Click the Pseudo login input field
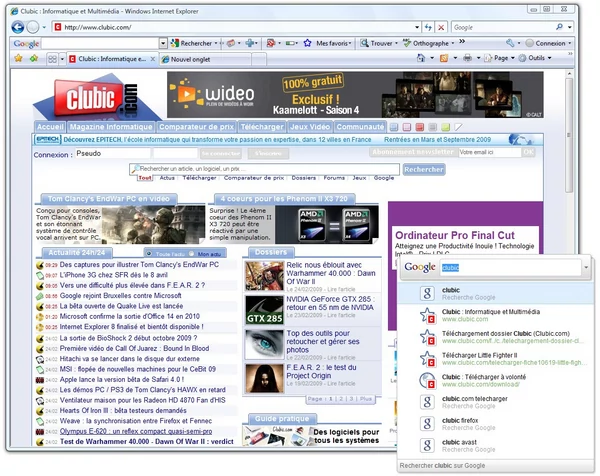Image resolution: width=600 pixels, height=476 pixels. pos(112,153)
